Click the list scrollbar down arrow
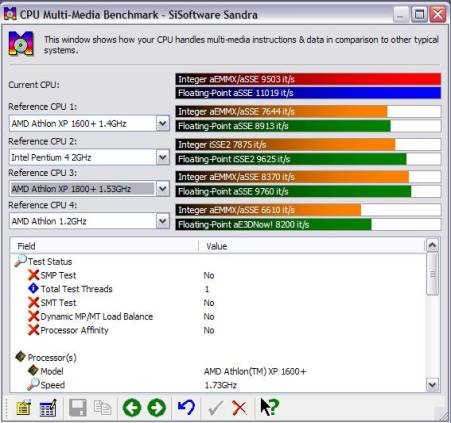The width and height of the screenshot is (451, 423). 432,385
